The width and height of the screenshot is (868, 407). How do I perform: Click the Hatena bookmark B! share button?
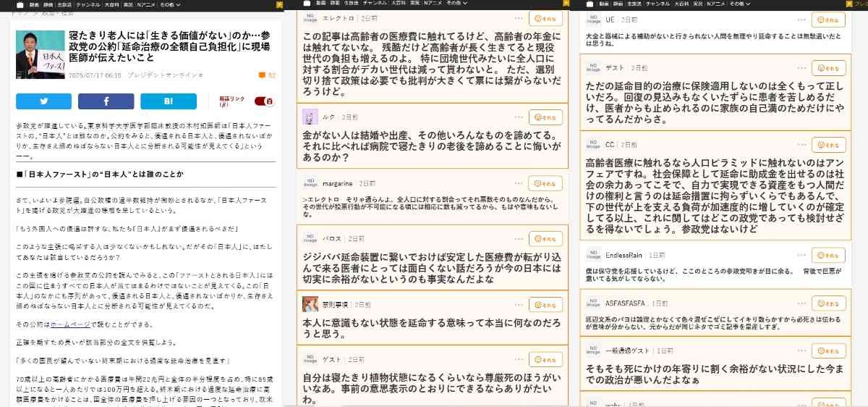(168, 101)
